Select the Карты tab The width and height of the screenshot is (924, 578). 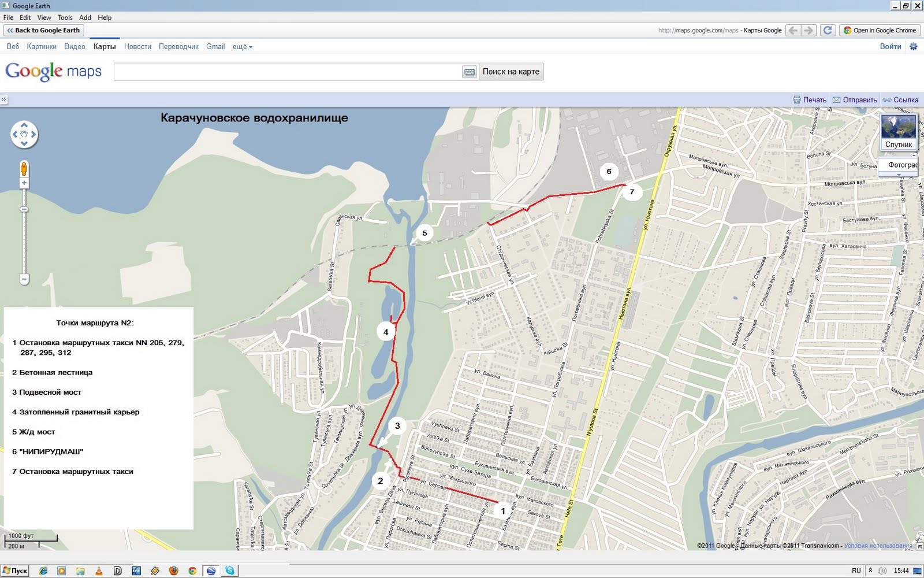pos(105,47)
